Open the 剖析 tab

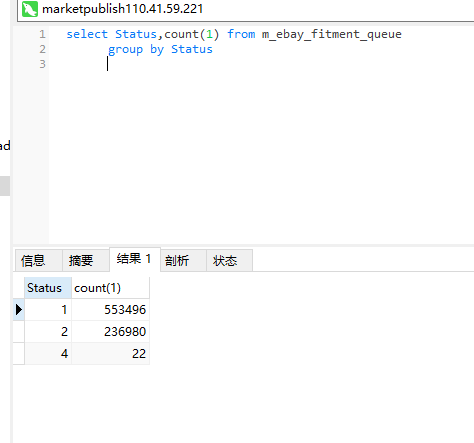(x=183, y=260)
